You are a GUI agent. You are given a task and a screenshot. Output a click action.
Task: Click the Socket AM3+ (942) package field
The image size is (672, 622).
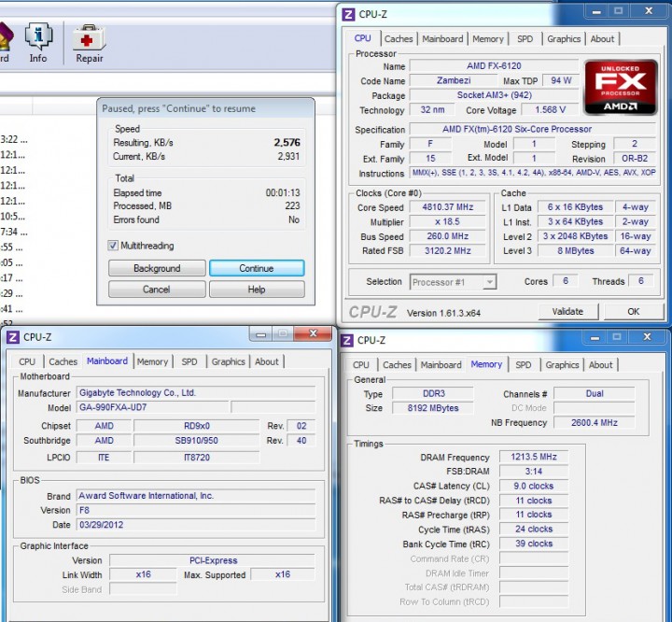click(x=494, y=95)
